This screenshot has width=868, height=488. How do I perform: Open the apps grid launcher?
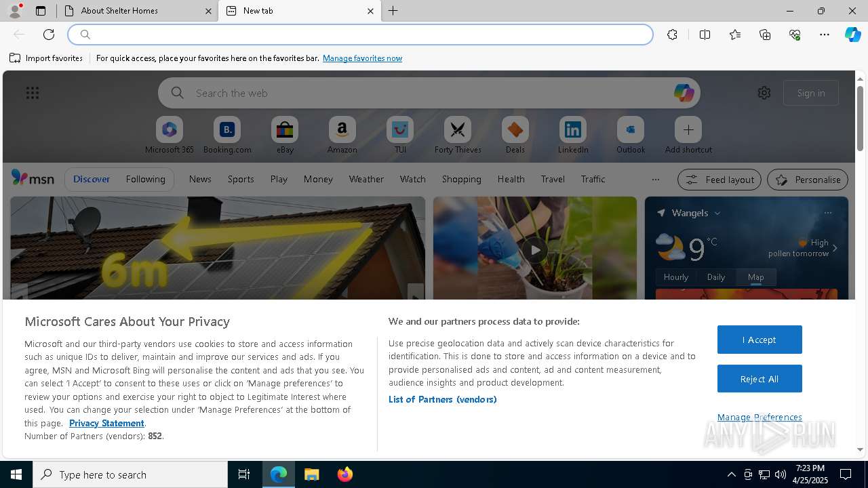tap(33, 93)
